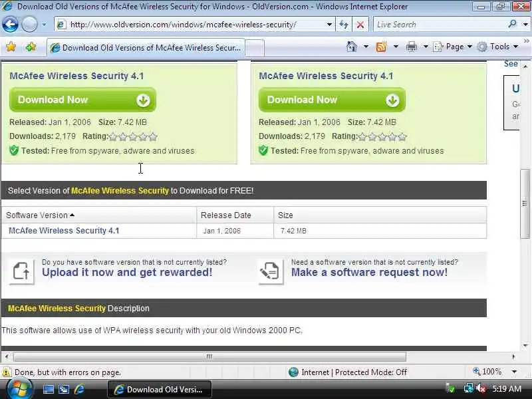This screenshot has width=532, height=399.
Task: Open the Windows Start orb
Action: tap(19, 389)
